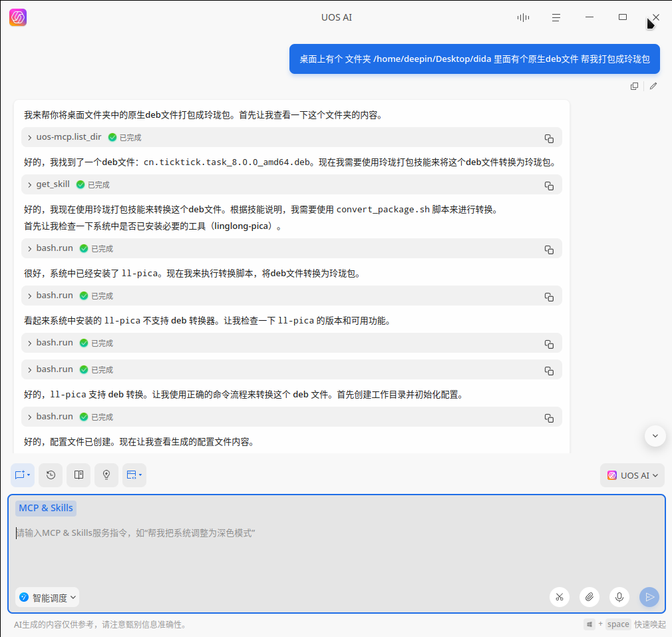
Task: Copy the uos-mcp.list_dir result
Action: click(549, 138)
